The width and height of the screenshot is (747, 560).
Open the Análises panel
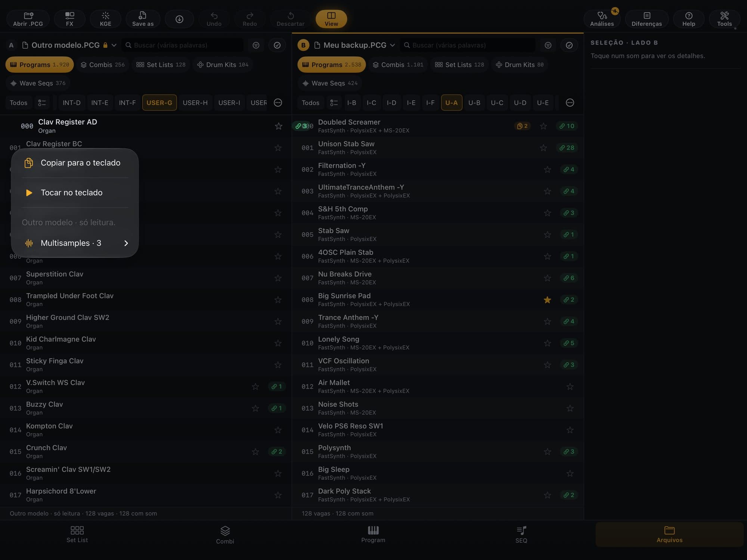[x=602, y=19]
